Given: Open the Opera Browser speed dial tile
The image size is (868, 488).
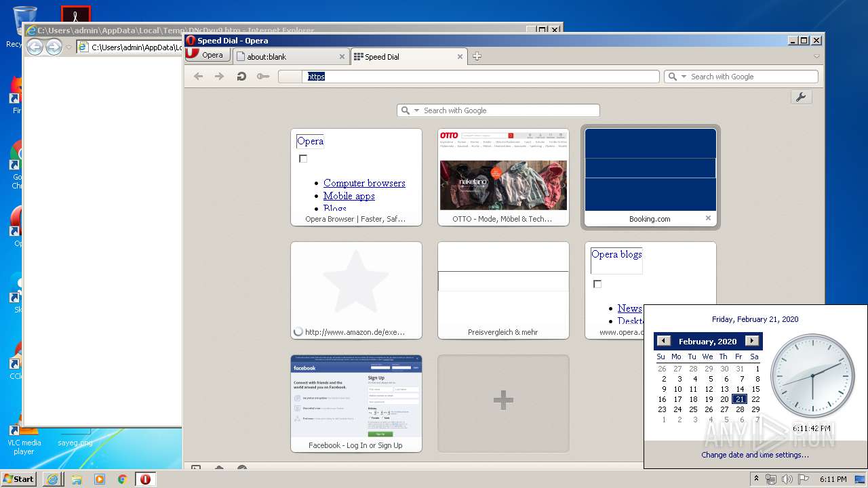Looking at the screenshot, I should coord(356,177).
